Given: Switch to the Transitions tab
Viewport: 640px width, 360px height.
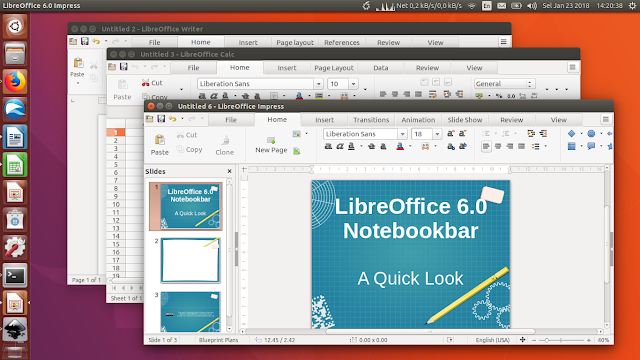Looking at the screenshot, I should coord(371,120).
